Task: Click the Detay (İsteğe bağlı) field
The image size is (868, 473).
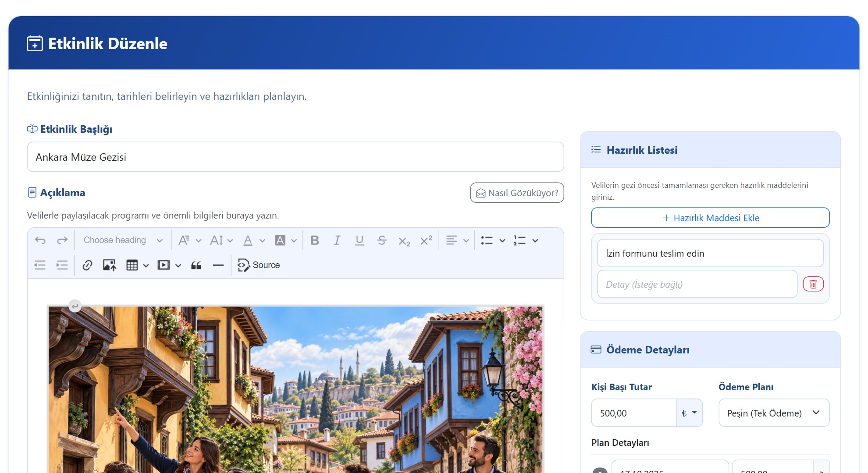Action: (697, 284)
